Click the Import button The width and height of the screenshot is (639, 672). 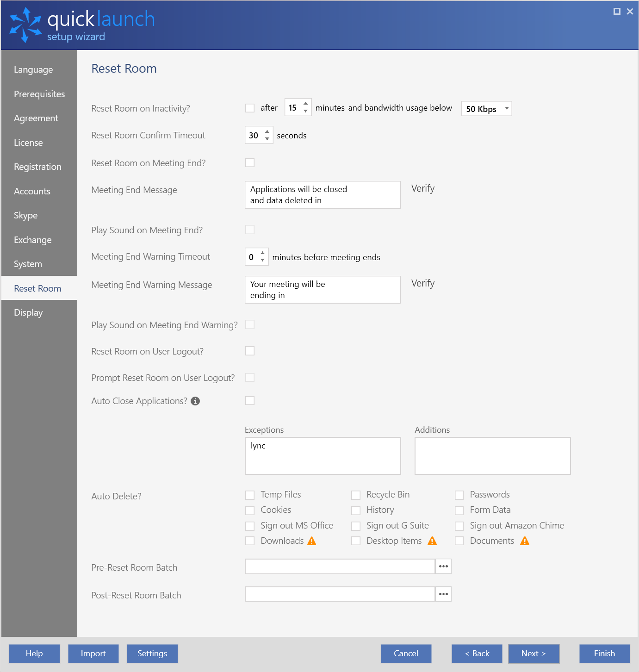pos(93,653)
